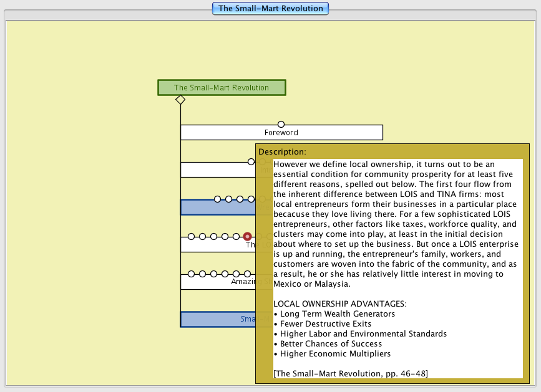541x392 pixels.
Task: Click the Description header label
Action: pyautogui.click(x=282, y=151)
